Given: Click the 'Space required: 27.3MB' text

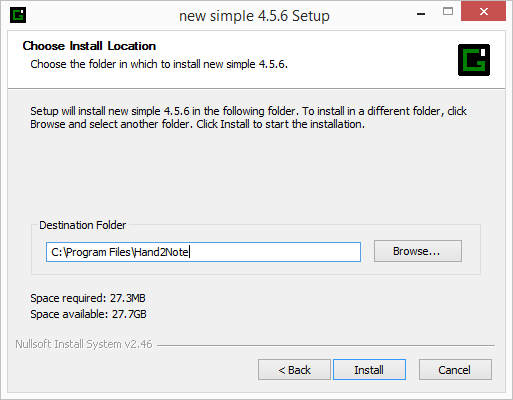Looking at the screenshot, I should (88, 298).
